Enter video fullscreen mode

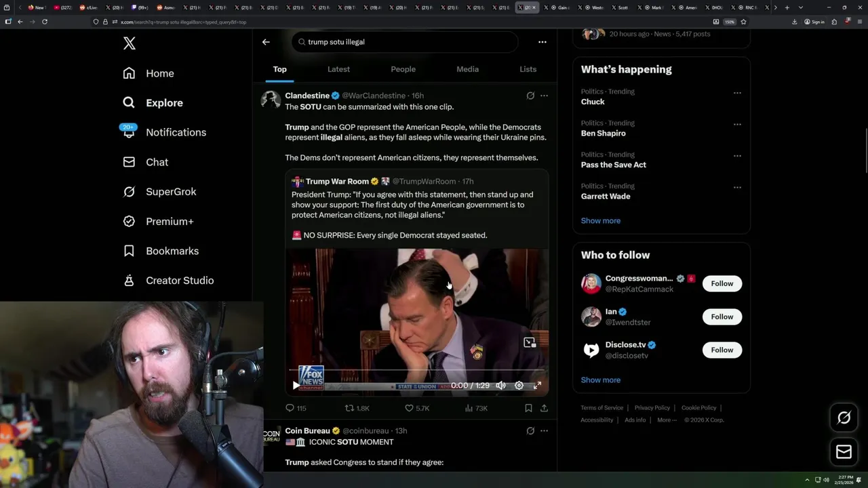[x=537, y=385]
